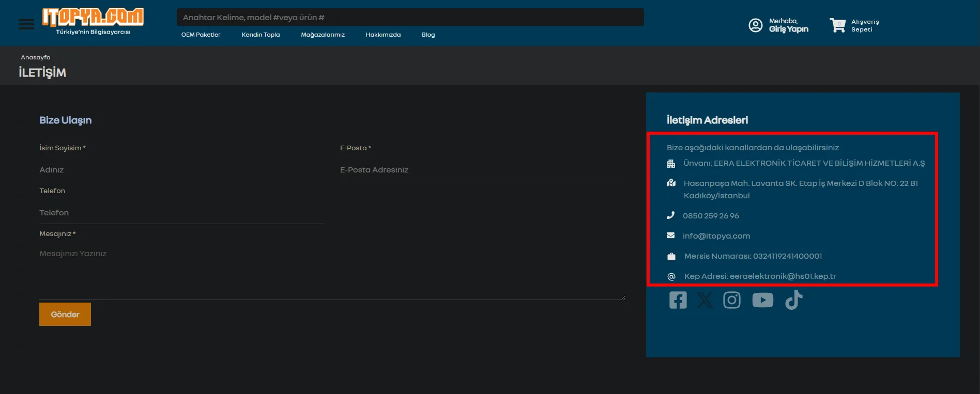Viewport: 980px width, 394px height.
Task: Click Giriş Yapın login link
Action: tap(788, 29)
